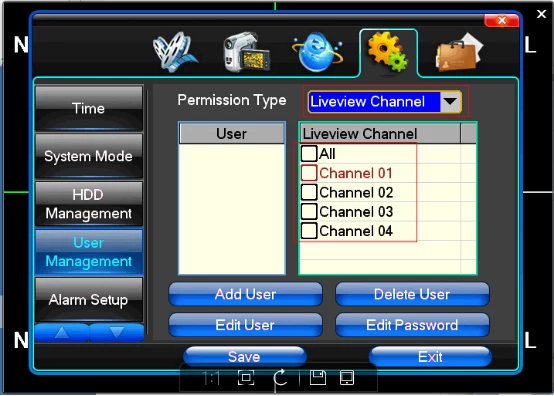Open the globe network settings icon
The image size is (554, 396).
317,52
